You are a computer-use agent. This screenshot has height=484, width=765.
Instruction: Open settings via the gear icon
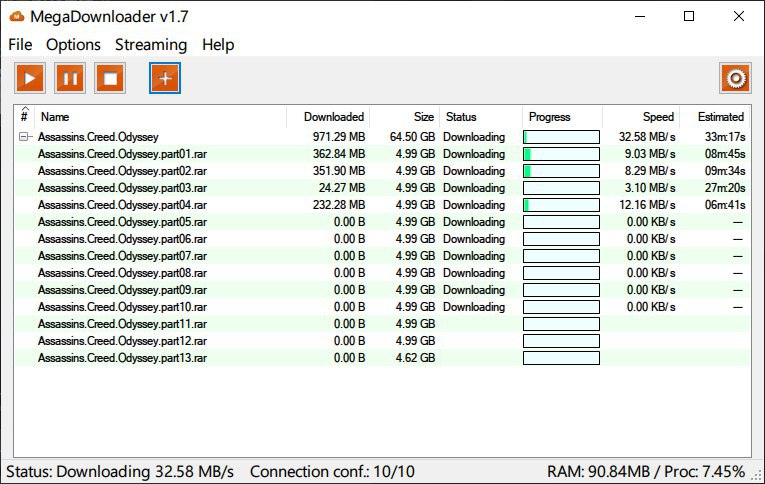[x=735, y=78]
